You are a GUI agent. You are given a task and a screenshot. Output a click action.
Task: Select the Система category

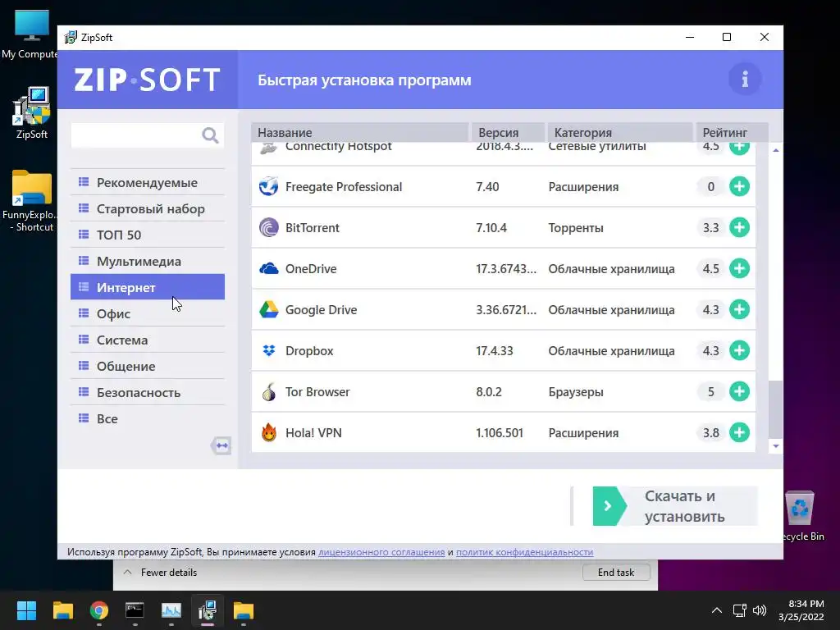[x=148, y=340]
